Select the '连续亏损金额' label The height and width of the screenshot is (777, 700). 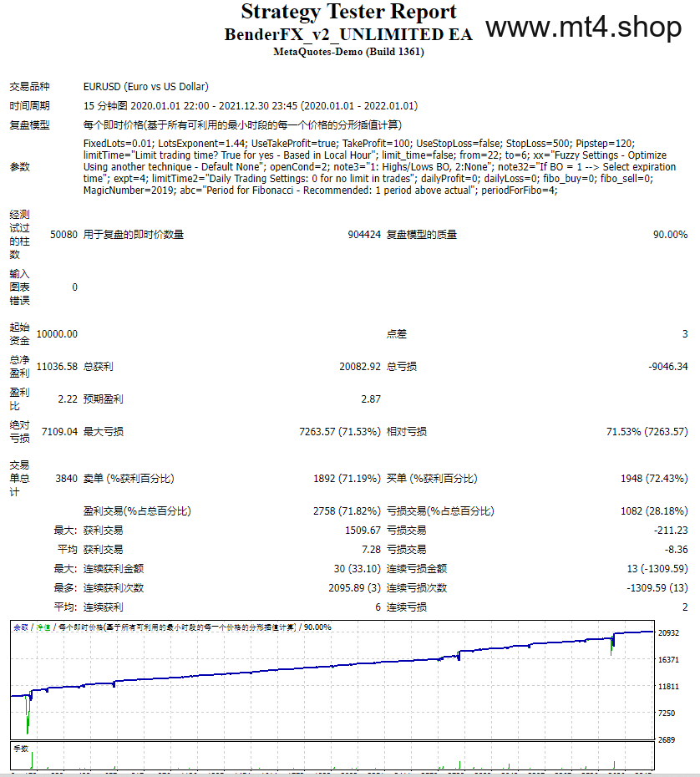[417, 569]
